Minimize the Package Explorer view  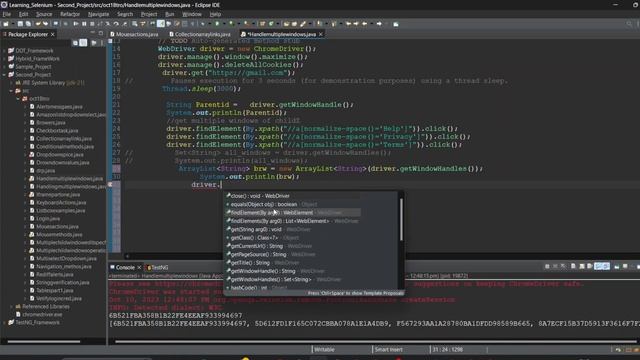pos(93,33)
